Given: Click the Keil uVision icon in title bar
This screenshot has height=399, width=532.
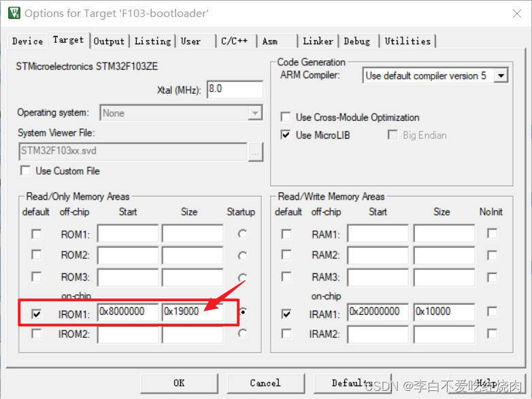Looking at the screenshot, I should pyautogui.click(x=14, y=13).
